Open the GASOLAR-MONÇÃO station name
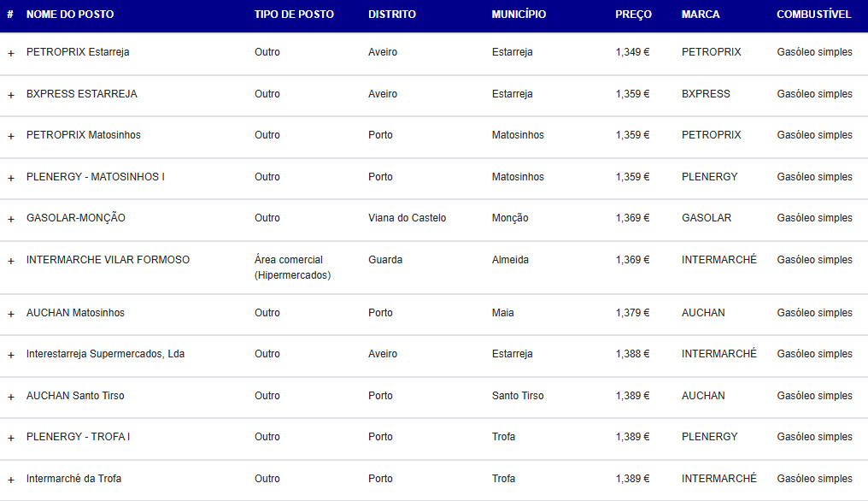 pos(76,218)
